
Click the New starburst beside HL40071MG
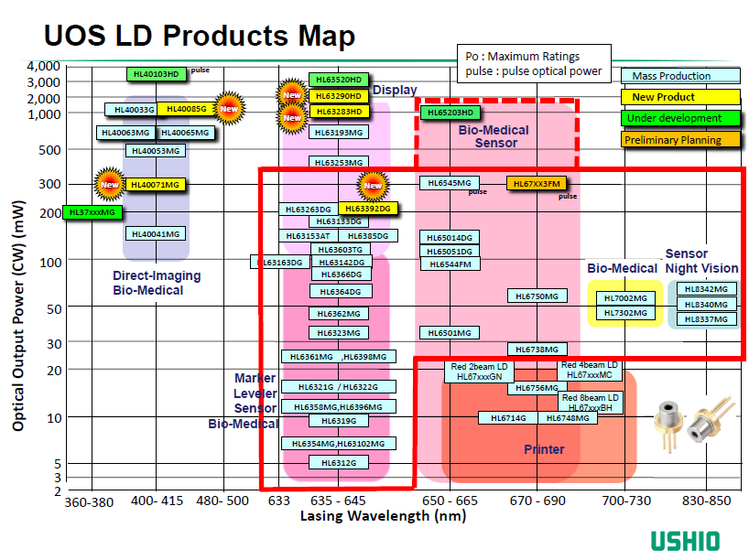tap(109, 184)
